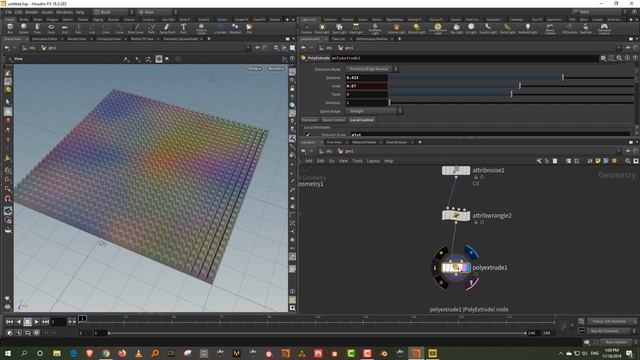Select the Metaball shelf tool

click(x=235, y=29)
